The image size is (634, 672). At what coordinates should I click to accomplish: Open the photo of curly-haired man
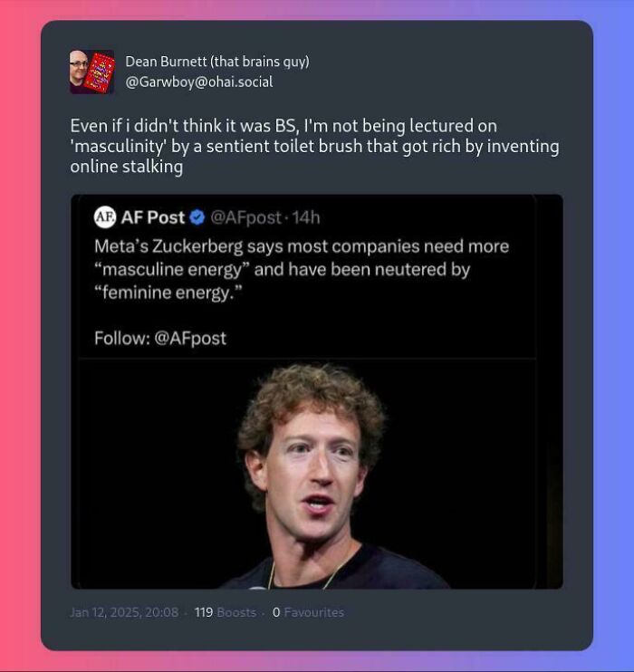point(308,474)
